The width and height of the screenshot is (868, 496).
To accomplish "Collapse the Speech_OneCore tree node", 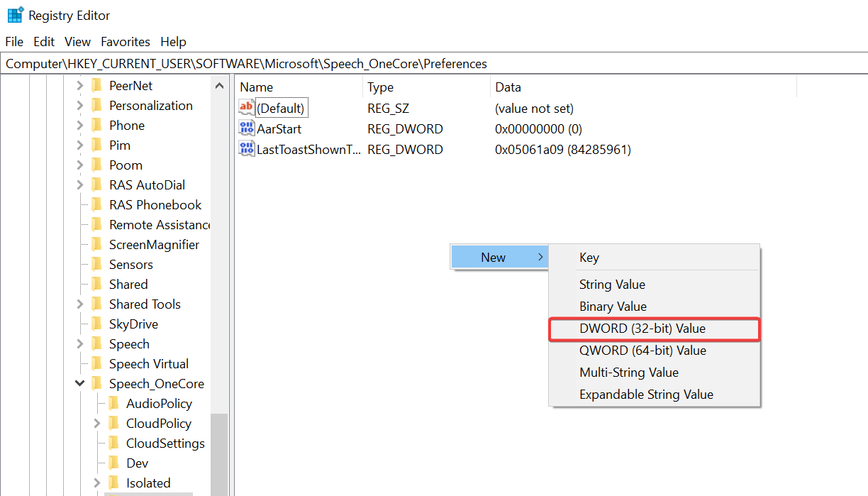I will tap(79, 384).
